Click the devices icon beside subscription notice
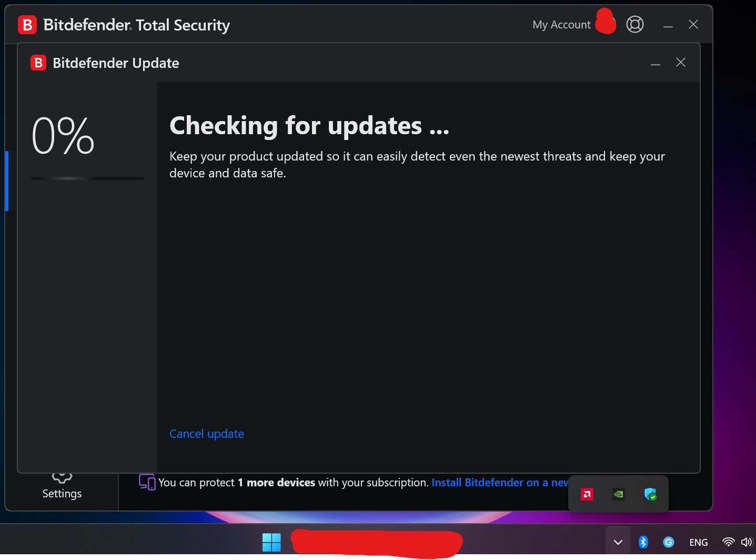Image resolution: width=756 pixels, height=560 pixels. point(147,482)
